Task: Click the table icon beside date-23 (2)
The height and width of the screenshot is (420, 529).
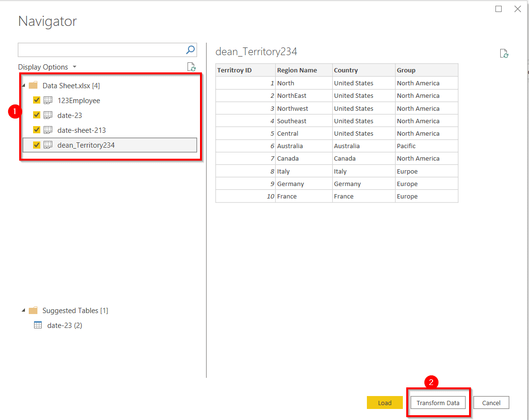Action: click(37, 325)
